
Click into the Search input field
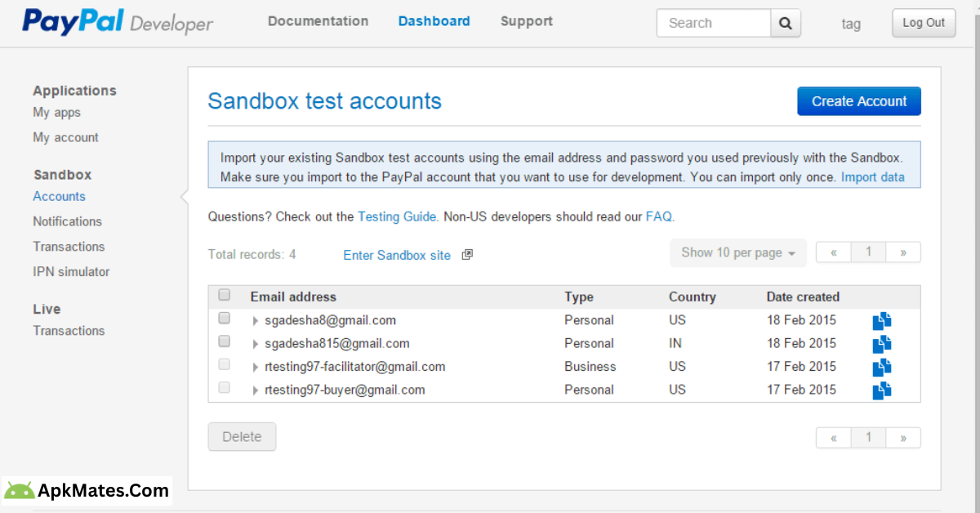[x=714, y=23]
